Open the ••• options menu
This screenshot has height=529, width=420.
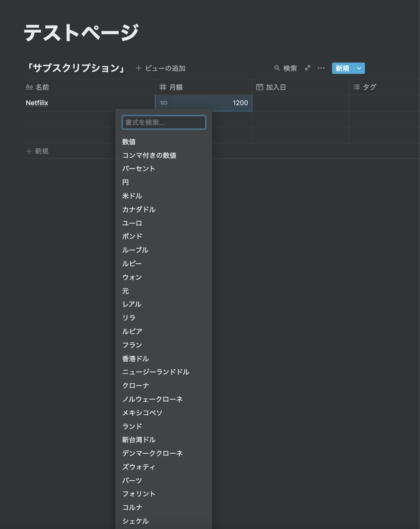pyautogui.click(x=321, y=68)
